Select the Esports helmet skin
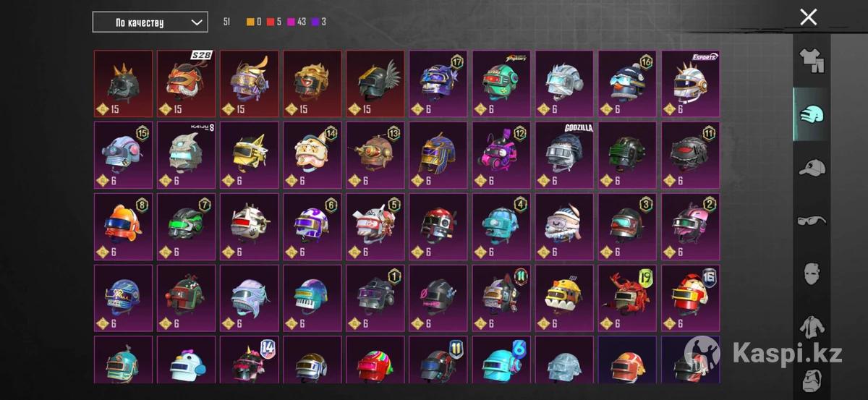 coord(689,83)
